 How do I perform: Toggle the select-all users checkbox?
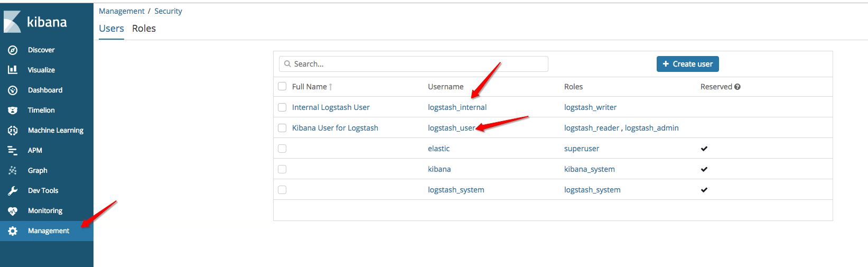(x=282, y=86)
